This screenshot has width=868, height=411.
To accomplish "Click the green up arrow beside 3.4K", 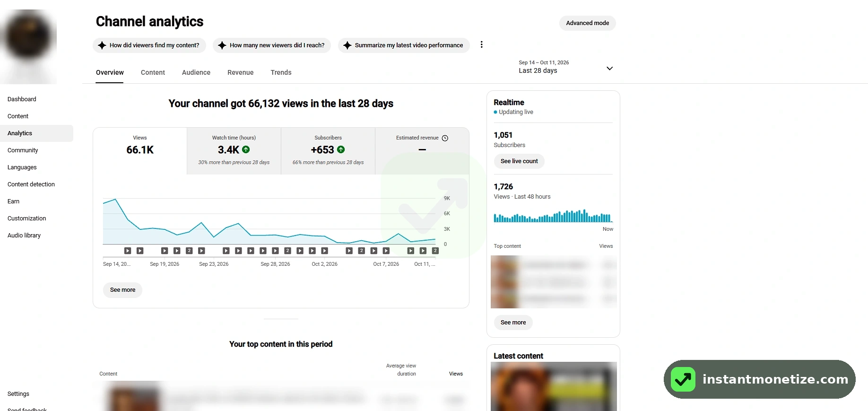I will [246, 149].
